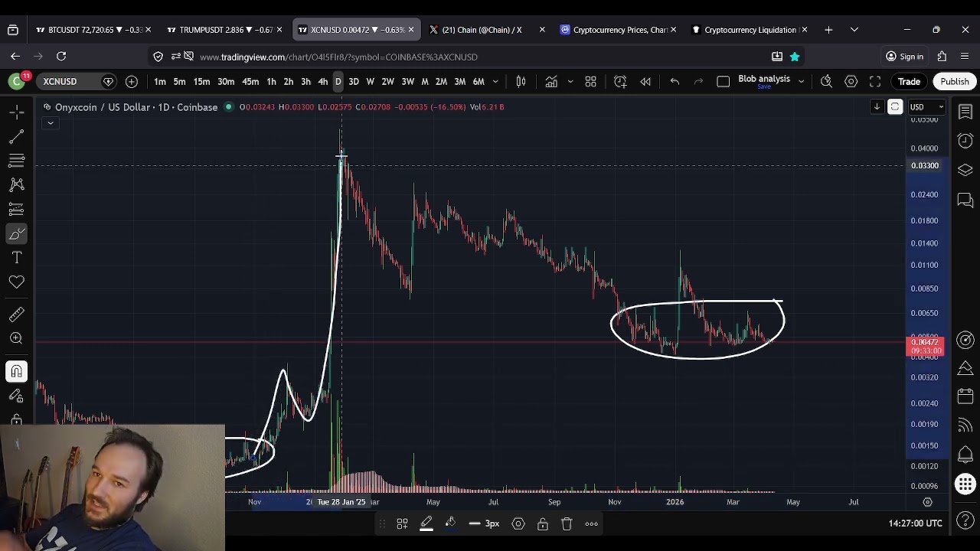The height and width of the screenshot is (551, 980).
Task: Toggle auto-fit scale button near price axis
Action: pyautogui.click(x=895, y=107)
